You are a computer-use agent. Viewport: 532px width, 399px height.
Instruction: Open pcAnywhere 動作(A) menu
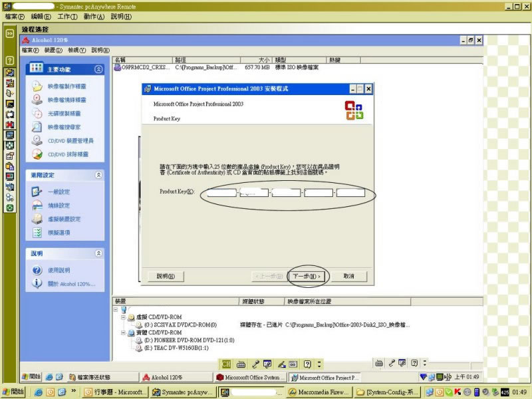click(94, 17)
